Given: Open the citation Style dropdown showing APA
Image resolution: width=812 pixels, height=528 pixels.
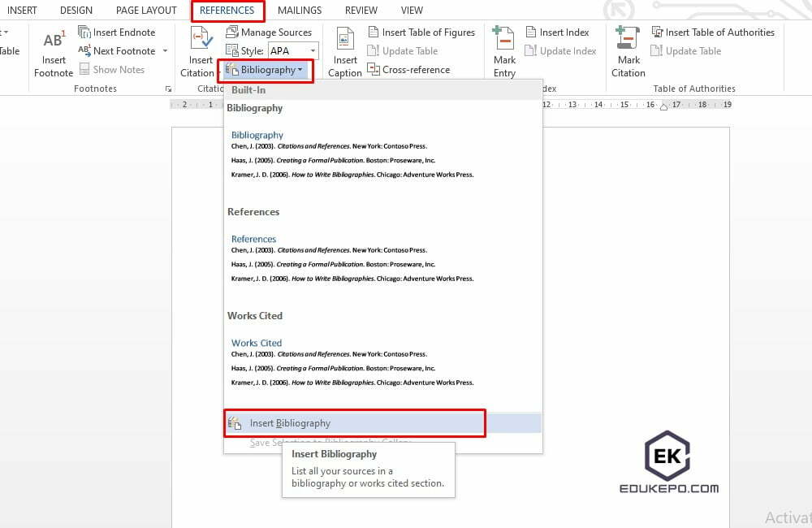Looking at the screenshot, I should pos(312,50).
